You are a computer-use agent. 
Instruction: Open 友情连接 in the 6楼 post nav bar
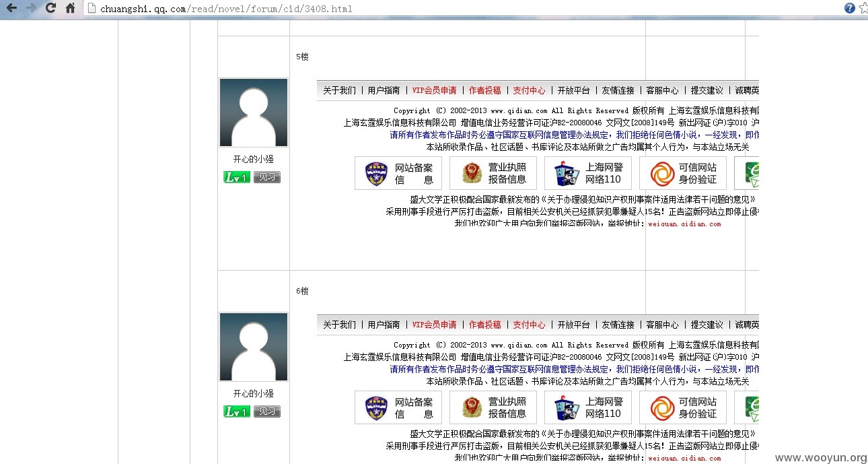coord(618,325)
